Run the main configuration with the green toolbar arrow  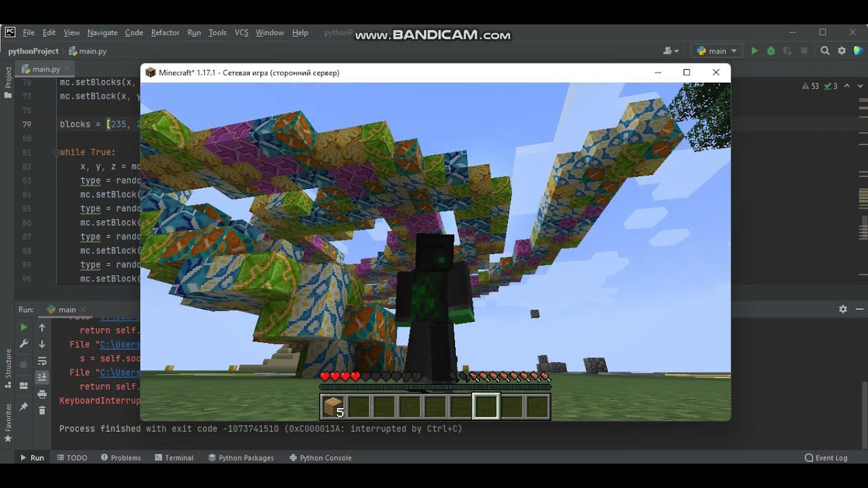pos(754,51)
